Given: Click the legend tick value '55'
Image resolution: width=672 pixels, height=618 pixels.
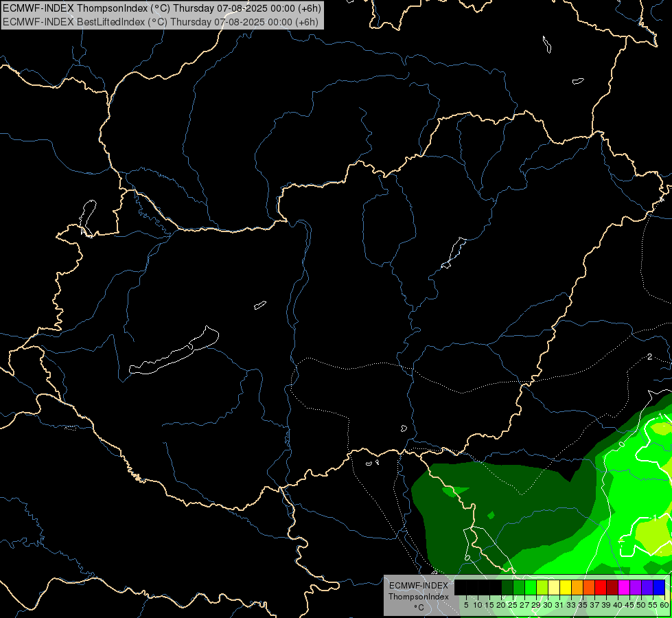Looking at the screenshot, I should (x=652, y=605).
